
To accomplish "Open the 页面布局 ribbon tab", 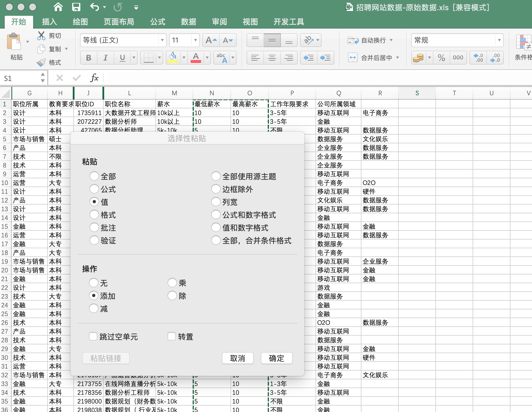I will pos(119,22).
